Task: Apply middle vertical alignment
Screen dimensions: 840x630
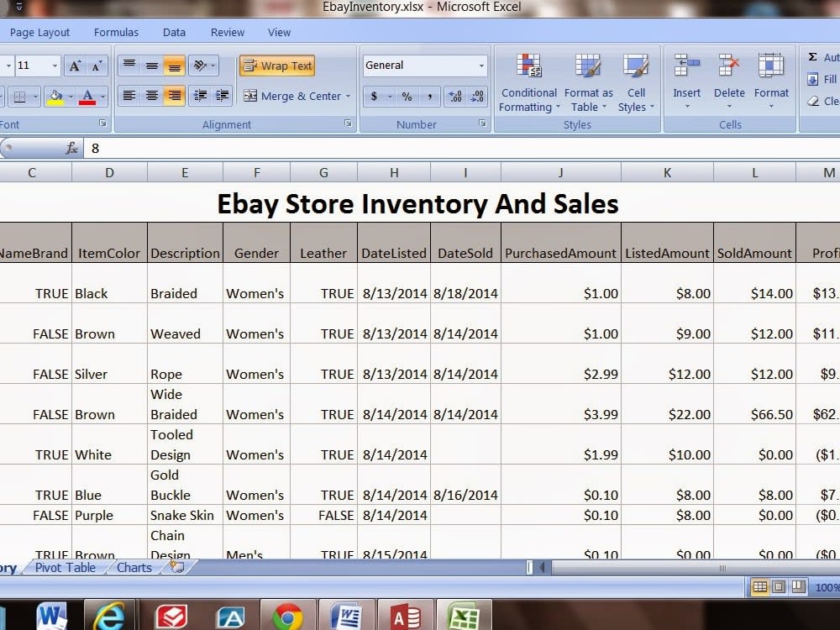Action: (152, 66)
